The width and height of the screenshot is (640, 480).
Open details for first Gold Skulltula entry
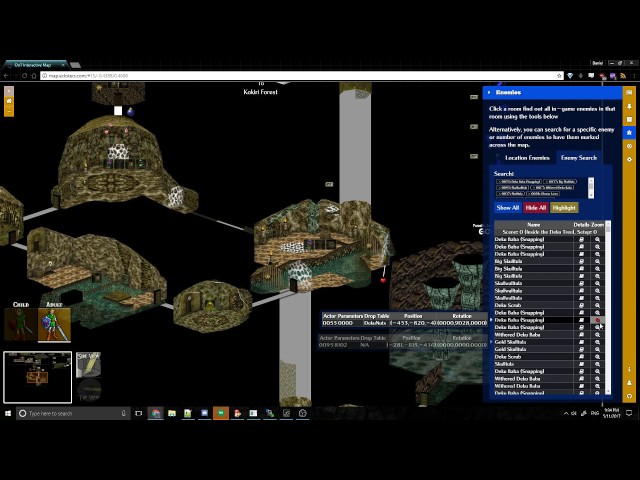coord(582,342)
